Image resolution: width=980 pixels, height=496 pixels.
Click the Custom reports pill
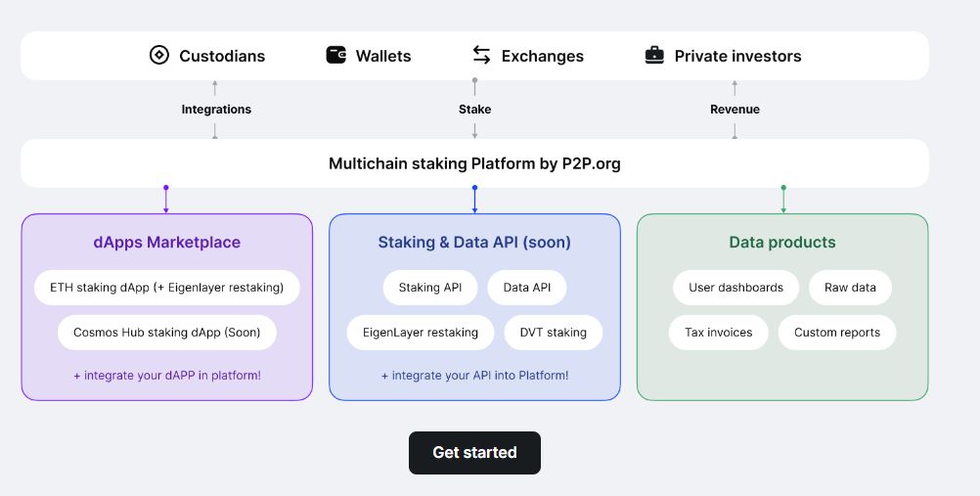point(837,332)
